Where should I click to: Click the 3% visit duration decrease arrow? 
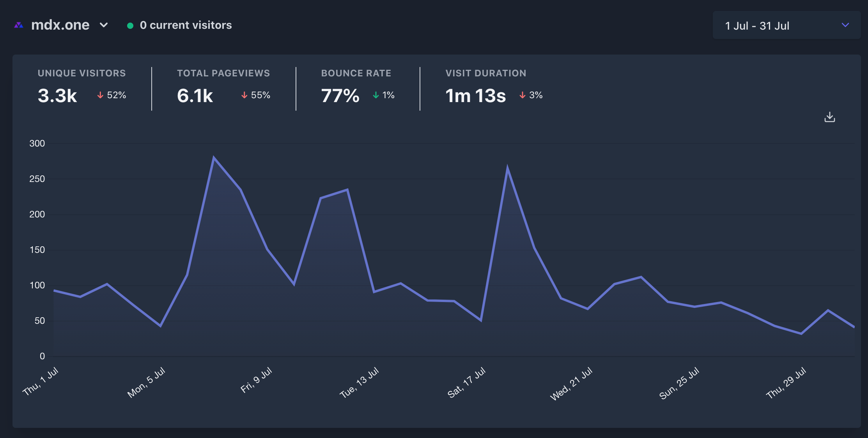click(523, 95)
